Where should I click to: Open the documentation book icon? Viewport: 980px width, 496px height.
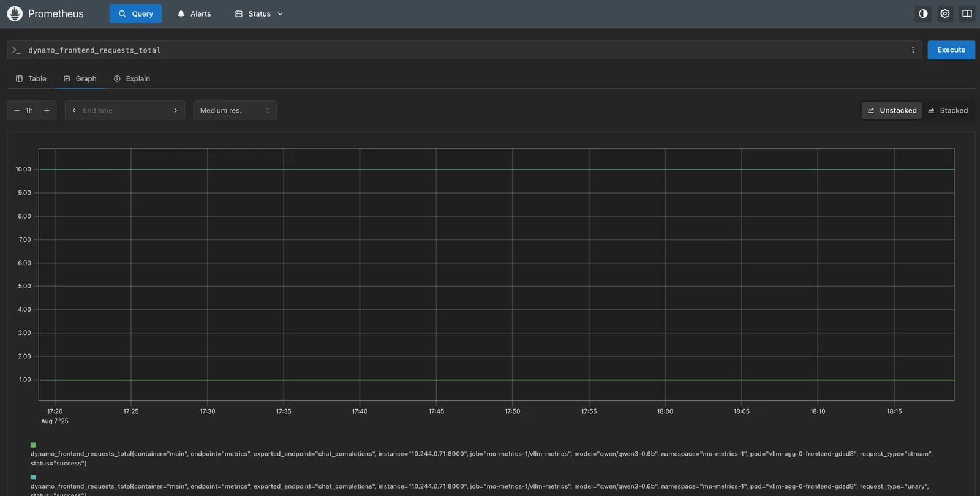pos(967,13)
